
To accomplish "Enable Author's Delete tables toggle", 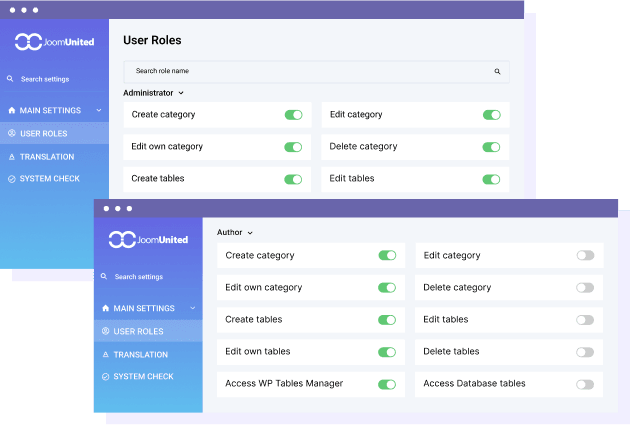I will [585, 352].
